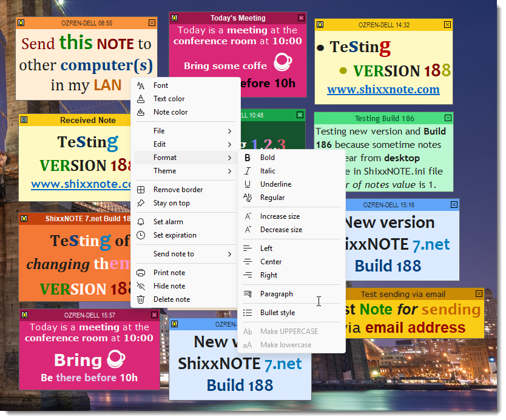
Task: Click the Set expiration clock icon
Action: 141,235
